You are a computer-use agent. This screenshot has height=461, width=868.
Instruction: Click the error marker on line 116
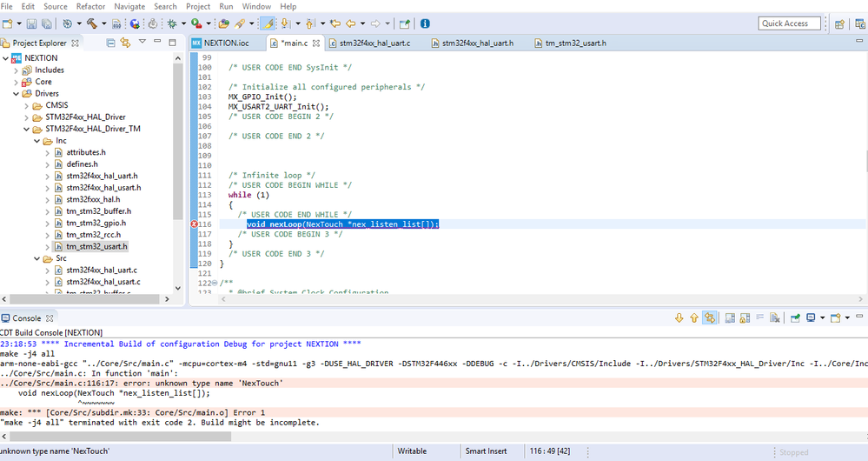195,224
